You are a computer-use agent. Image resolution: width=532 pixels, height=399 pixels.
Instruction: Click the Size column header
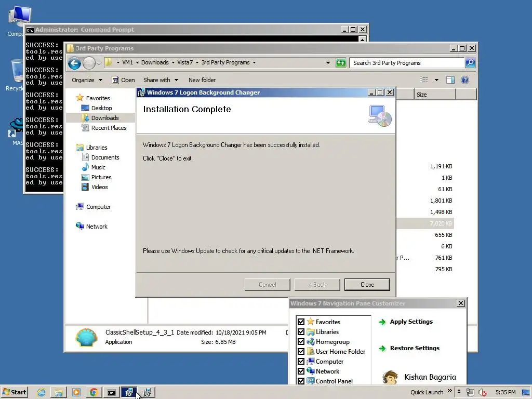[435, 95]
